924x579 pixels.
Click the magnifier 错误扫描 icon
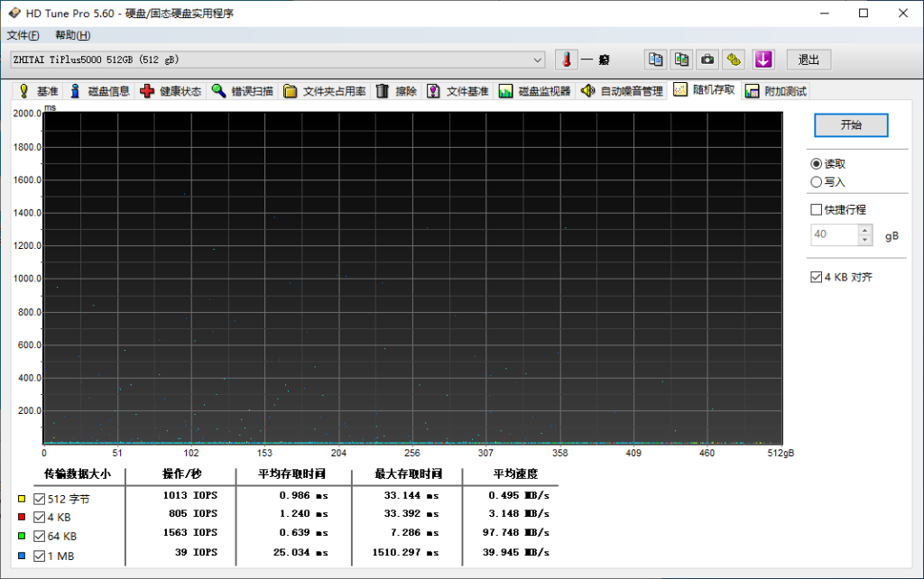218,91
